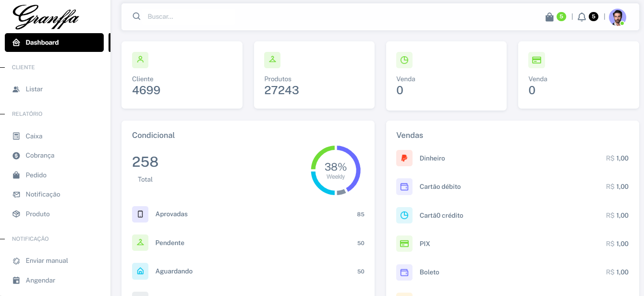644x296 pixels.
Task: Open the user profile avatar
Action: pos(617,17)
